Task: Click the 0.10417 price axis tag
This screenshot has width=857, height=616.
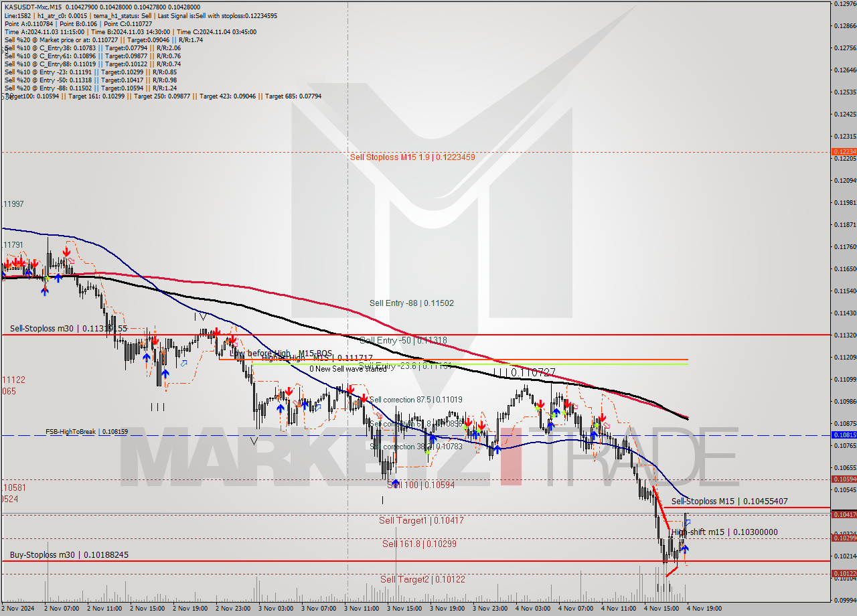Action: pos(844,514)
